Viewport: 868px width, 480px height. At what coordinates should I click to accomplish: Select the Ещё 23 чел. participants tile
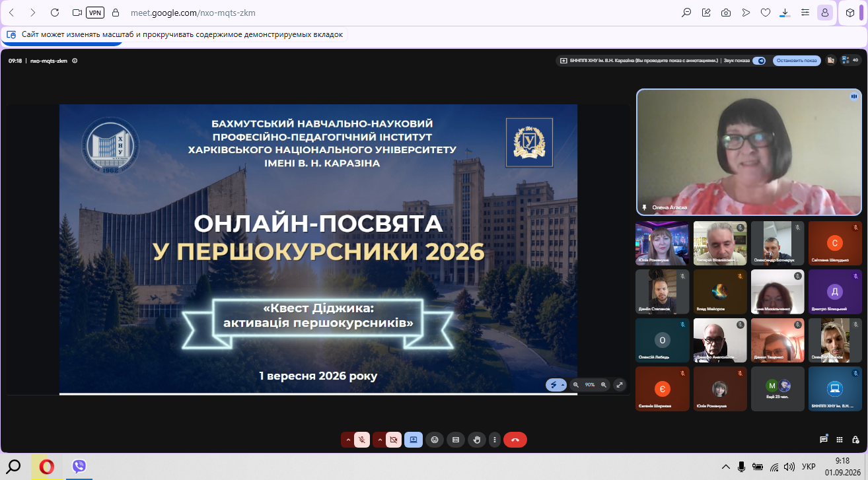pyautogui.click(x=777, y=390)
